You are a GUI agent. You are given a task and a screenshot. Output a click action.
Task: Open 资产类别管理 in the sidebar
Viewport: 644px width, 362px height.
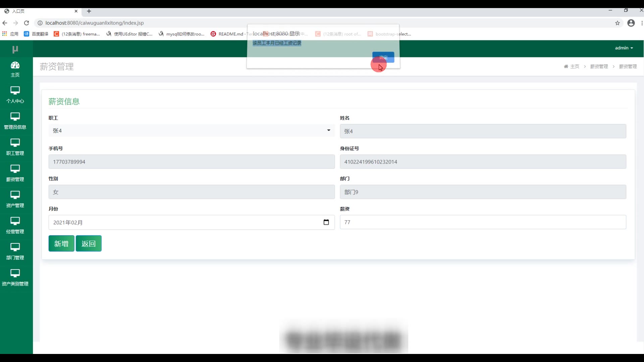15,278
